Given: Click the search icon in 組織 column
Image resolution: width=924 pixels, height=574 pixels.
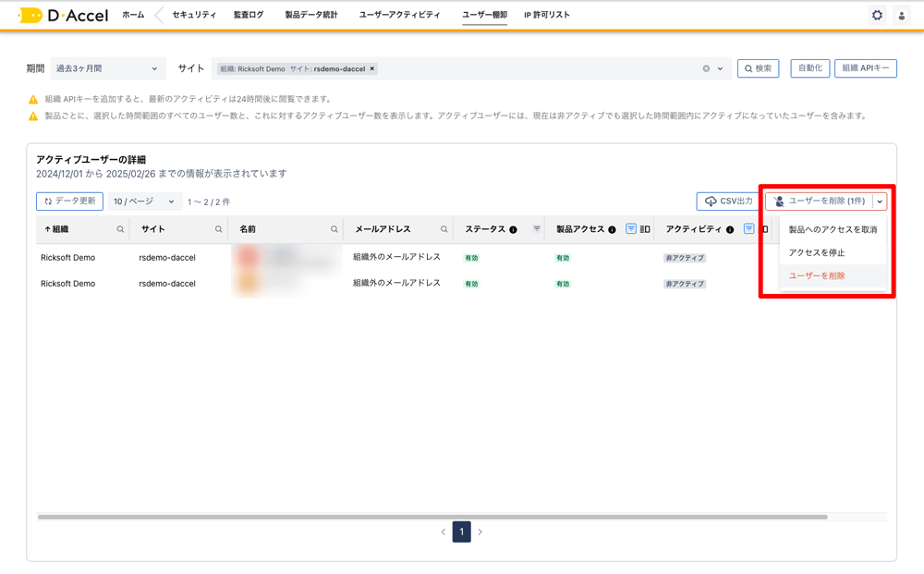Looking at the screenshot, I should coord(120,229).
